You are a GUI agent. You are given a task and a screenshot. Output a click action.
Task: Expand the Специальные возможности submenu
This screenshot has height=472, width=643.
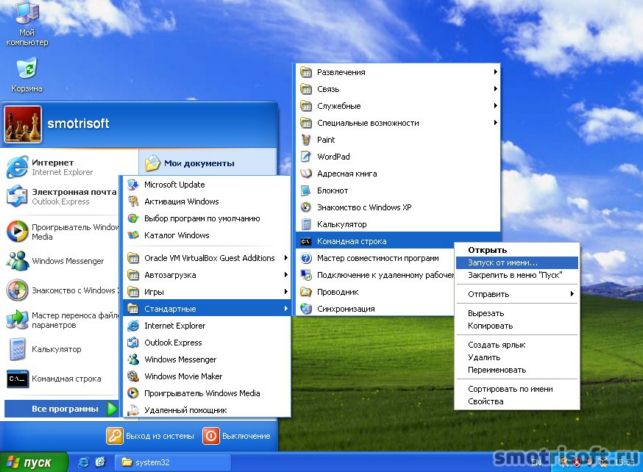398,123
